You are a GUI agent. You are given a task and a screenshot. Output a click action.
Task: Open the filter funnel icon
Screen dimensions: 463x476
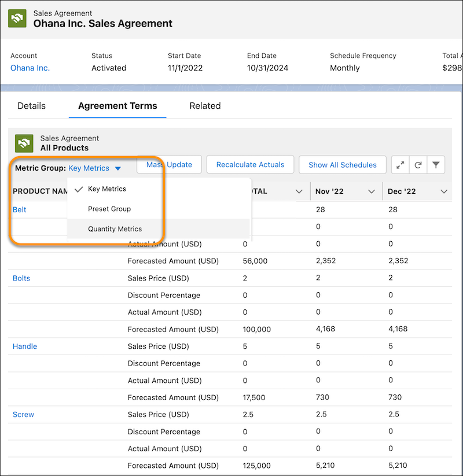[x=436, y=165]
